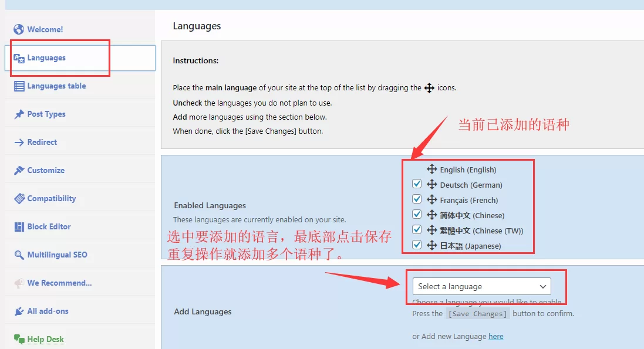Screen dimensions: 644x349
Task: Open the Select a language dropdown
Action: click(x=482, y=287)
